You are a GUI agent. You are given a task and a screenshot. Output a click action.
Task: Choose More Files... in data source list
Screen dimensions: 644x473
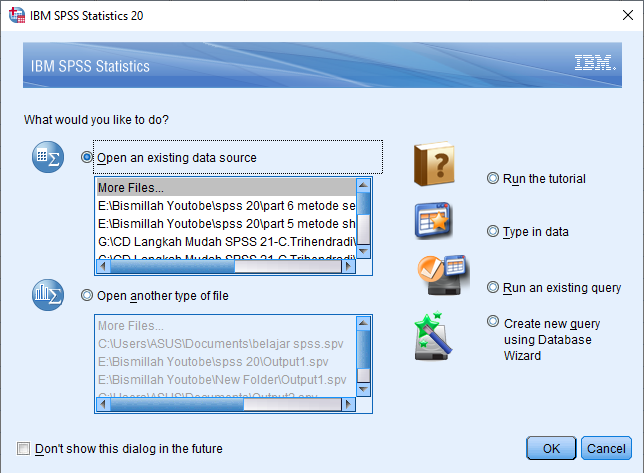[226, 188]
